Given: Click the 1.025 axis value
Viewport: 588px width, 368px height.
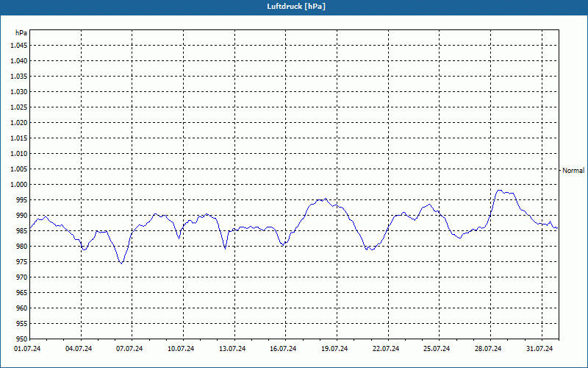Looking at the screenshot, I should 19,107.
